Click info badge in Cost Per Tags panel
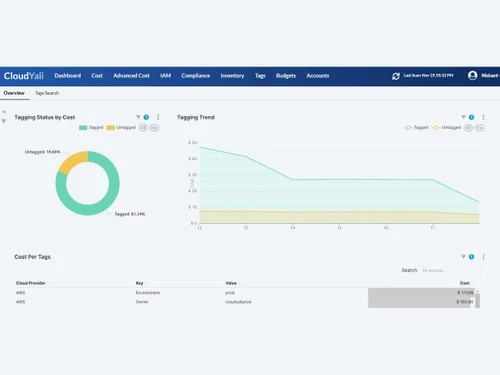 [471, 257]
